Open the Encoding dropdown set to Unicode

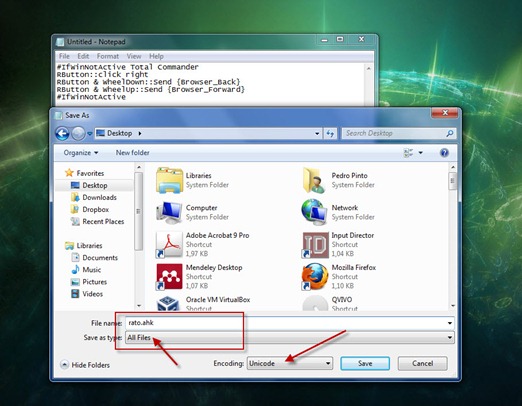coord(290,363)
